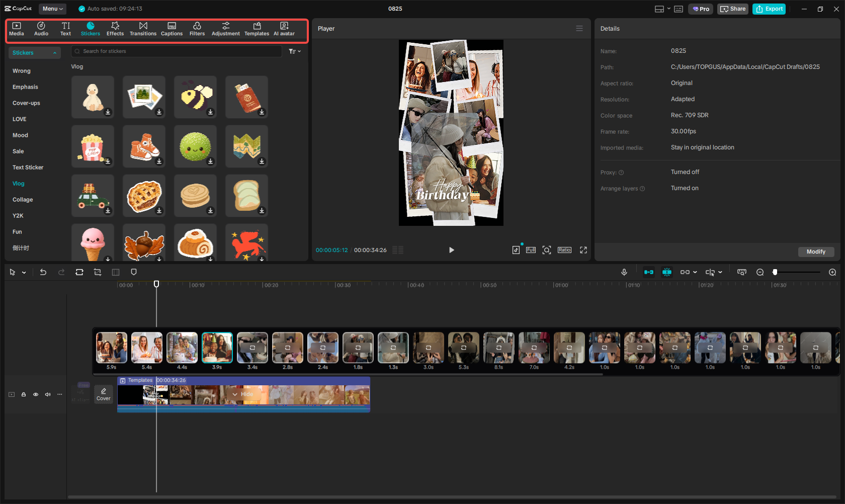This screenshot has height=504, width=845.
Task: Open the Y2K sticker category
Action: (x=18, y=215)
